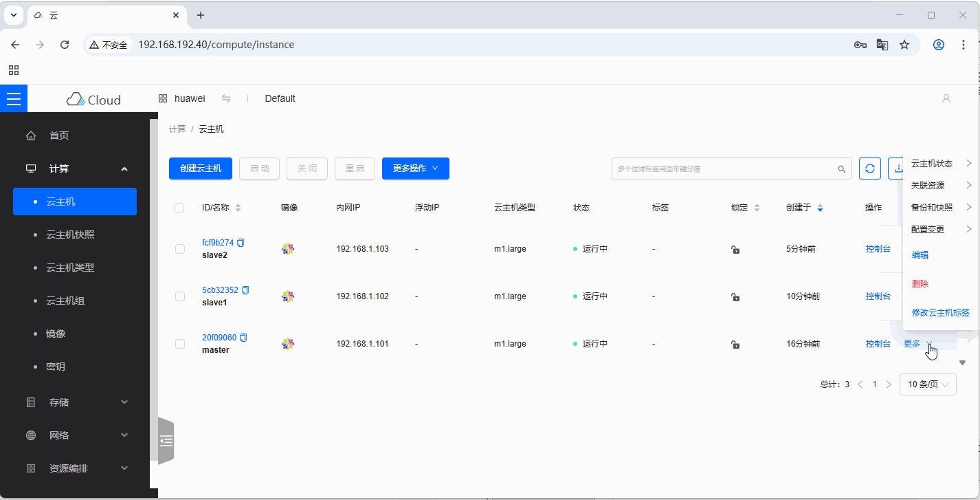
Task: Click the Cloud logo
Action: [93, 100]
